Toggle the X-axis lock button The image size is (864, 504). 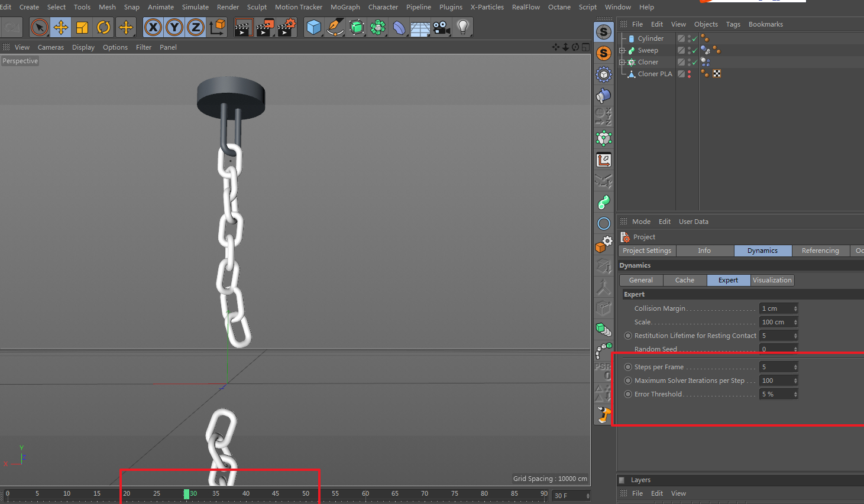[153, 27]
